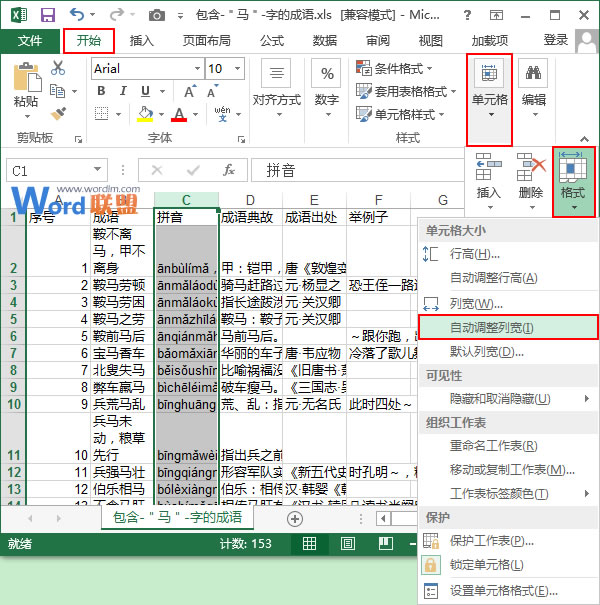The image size is (600, 605).
Task: Decrease font size with smaller A
Action: click(x=212, y=91)
